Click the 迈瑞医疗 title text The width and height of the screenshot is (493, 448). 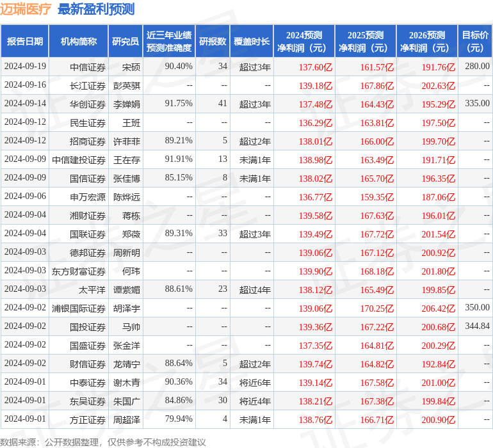pos(26,9)
